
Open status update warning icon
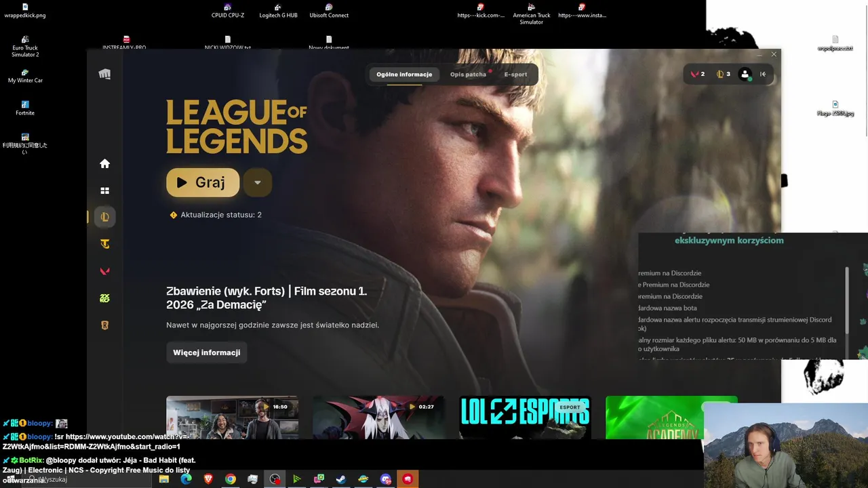pos(173,215)
